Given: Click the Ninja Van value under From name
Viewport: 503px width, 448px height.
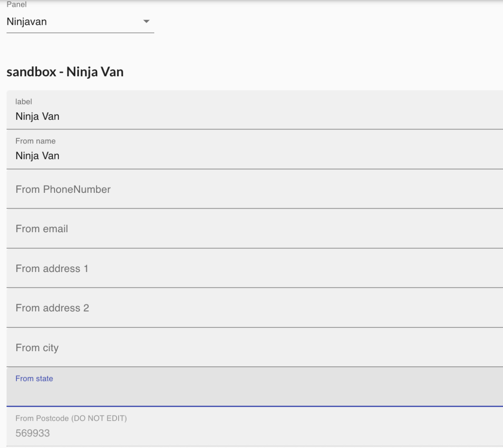Looking at the screenshot, I should pyautogui.click(x=37, y=155).
